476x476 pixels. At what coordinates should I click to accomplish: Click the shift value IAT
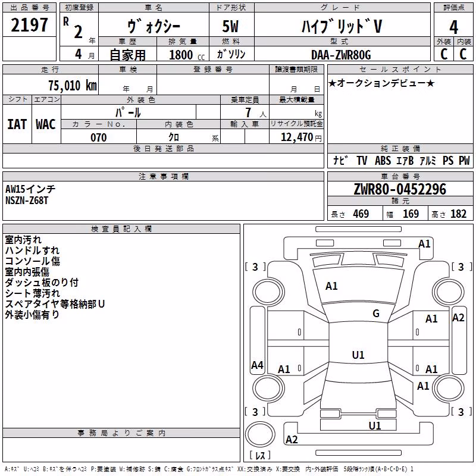[x=17, y=124]
